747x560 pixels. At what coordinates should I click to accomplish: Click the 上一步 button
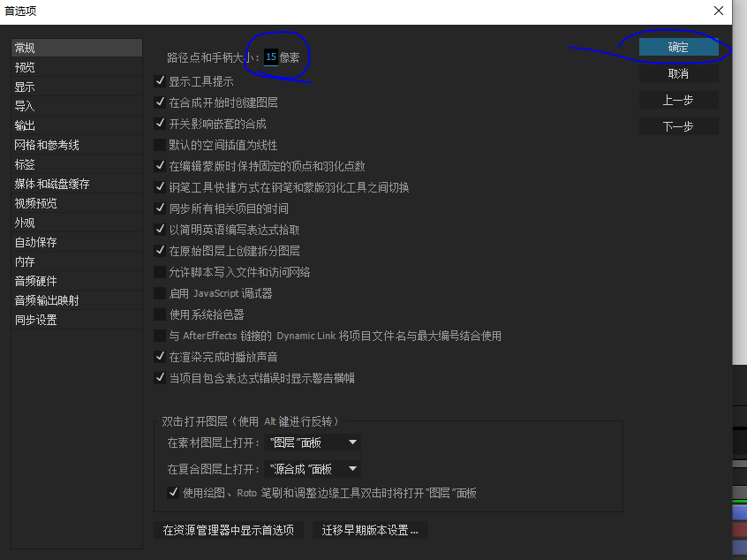pyautogui.click(x=680, y=101)
